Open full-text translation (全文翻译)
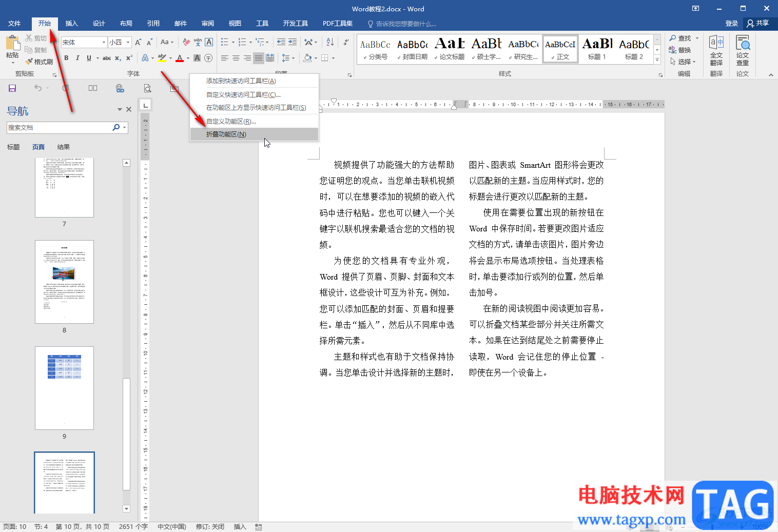Screen dimensions: 778x532 [716, 50]
